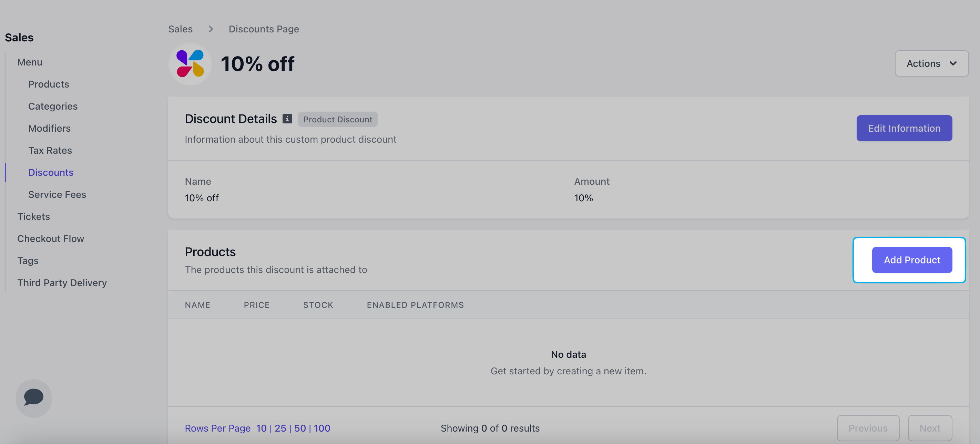Click the Add Product button
The image size is (980, 444).
point(911,260)
